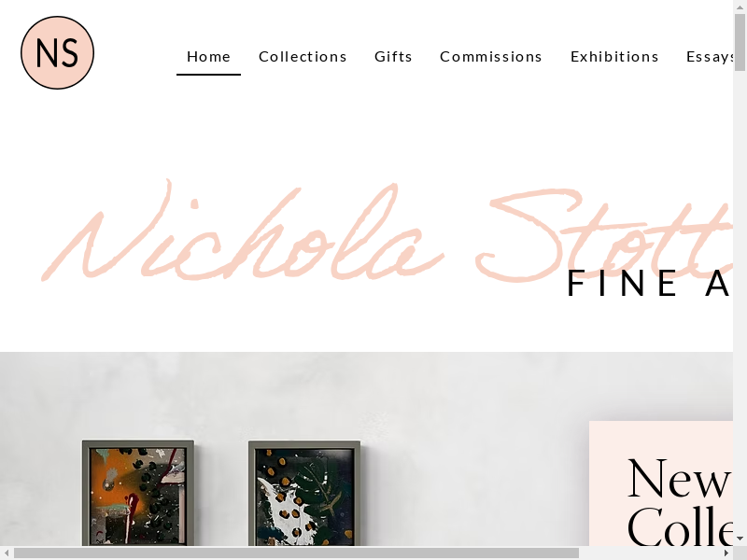Open the Home menu item

point(208,57)
